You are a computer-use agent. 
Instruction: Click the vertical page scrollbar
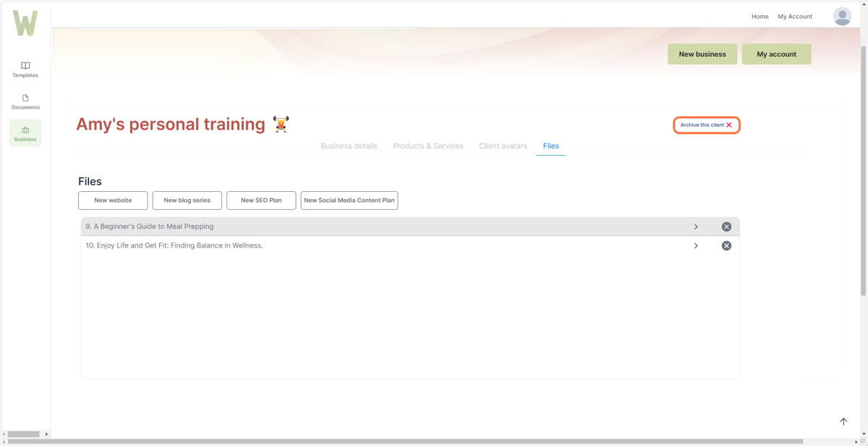(x=863, y=170)
